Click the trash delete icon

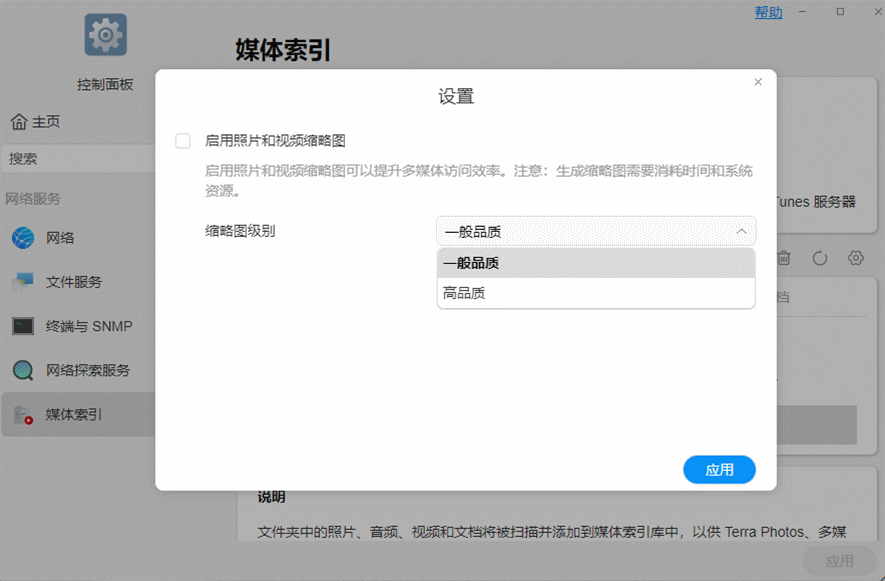pos(784,258)
